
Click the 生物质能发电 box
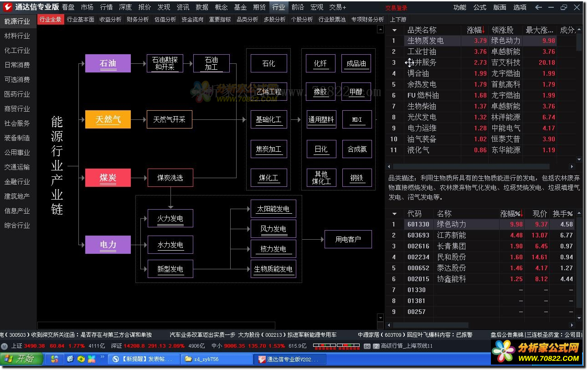pos(273,269)
